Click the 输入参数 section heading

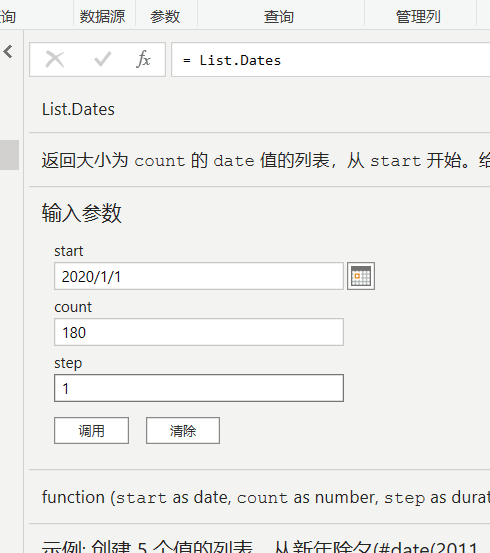(x=81, y=213)
